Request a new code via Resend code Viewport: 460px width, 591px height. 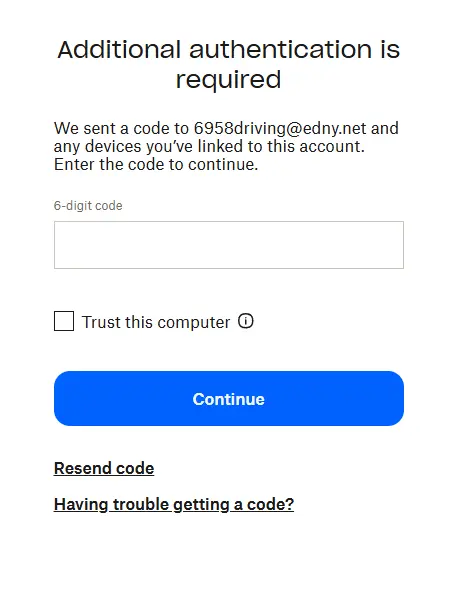(x=104, y=469)
